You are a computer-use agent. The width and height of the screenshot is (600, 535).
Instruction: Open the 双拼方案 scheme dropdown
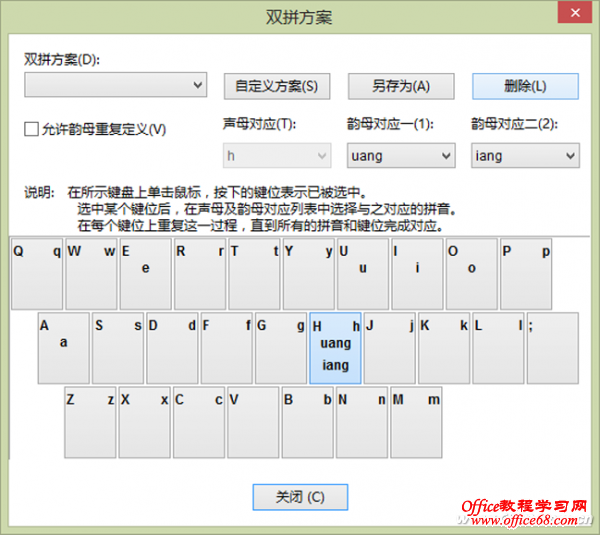pos(116,85)
